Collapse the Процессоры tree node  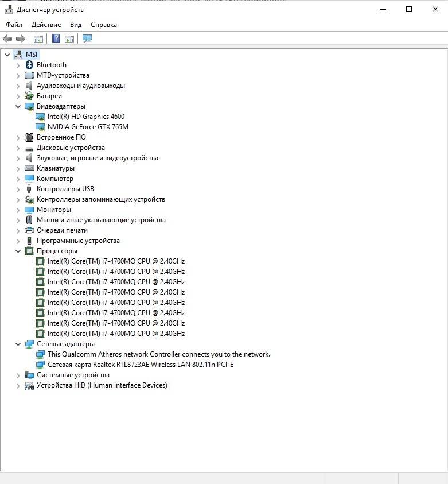click(18, 251)
